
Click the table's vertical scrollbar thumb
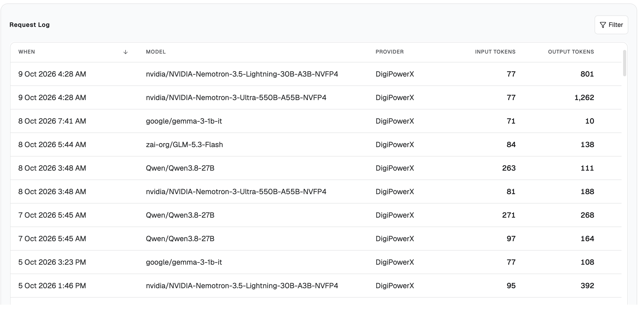[x=625, y=63]
